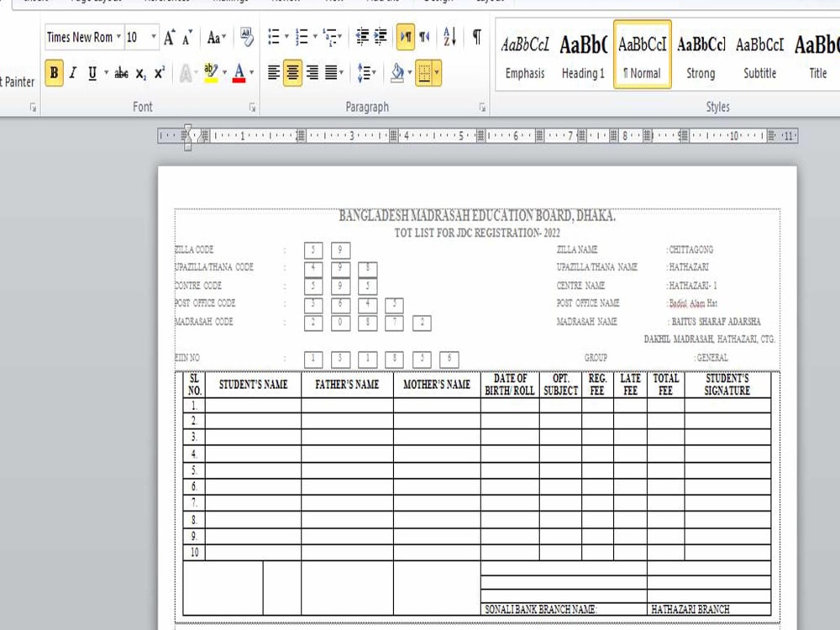Screen dimensions: 840x630
Task: Apply the Strong style
Action: coord(701,56)
